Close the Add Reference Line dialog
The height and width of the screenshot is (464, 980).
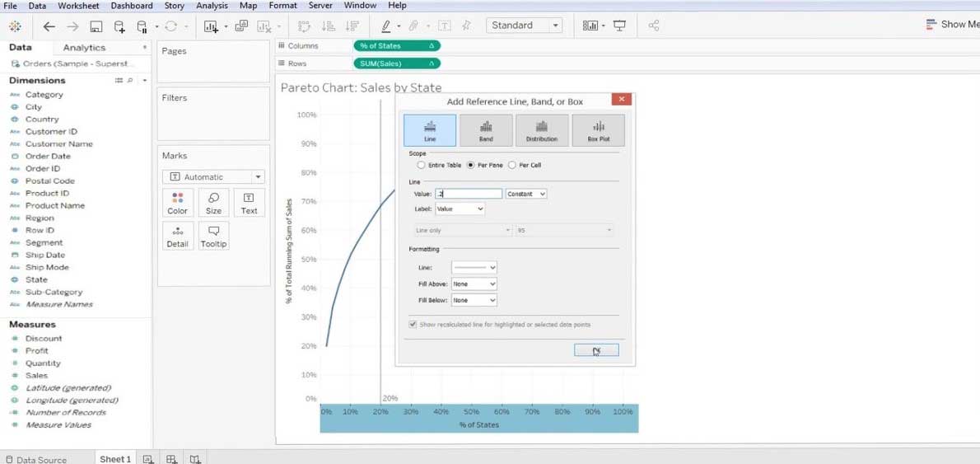pos(621,100)
